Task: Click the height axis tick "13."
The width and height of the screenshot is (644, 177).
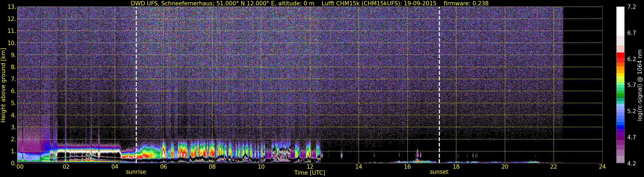Action: pos(12,7)
